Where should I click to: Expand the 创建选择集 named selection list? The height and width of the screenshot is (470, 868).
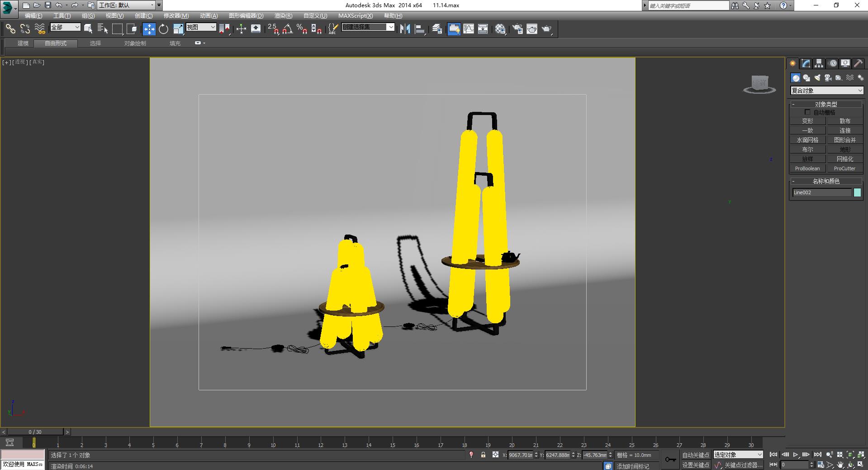(391, 27)
